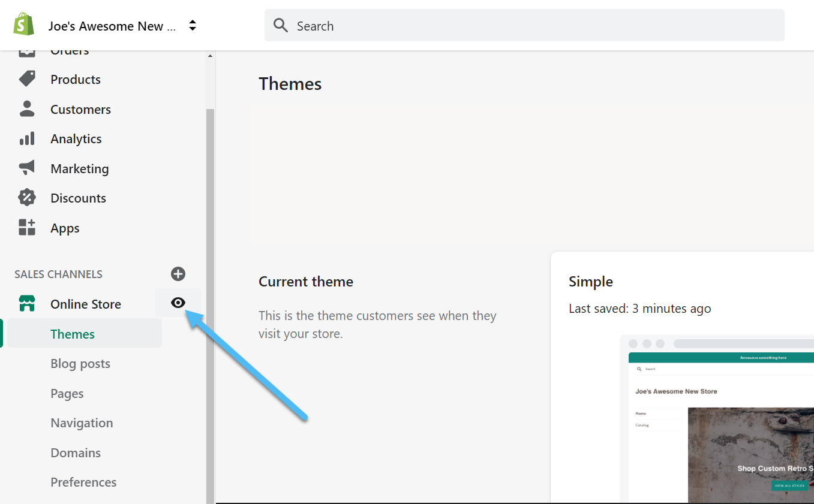Click the Online Store storefront icon
Viewport: 814px width, 504px height.
tap(27, 304)
